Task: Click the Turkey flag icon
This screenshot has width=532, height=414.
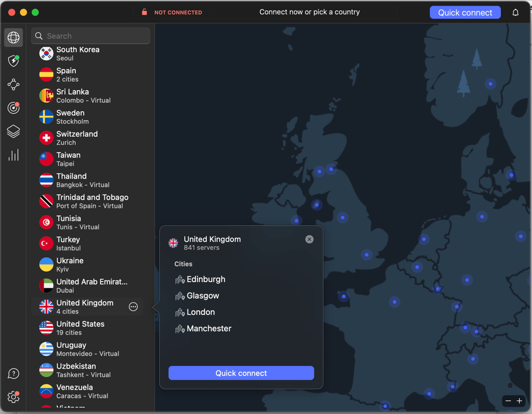Action: [x=46, y=244]
